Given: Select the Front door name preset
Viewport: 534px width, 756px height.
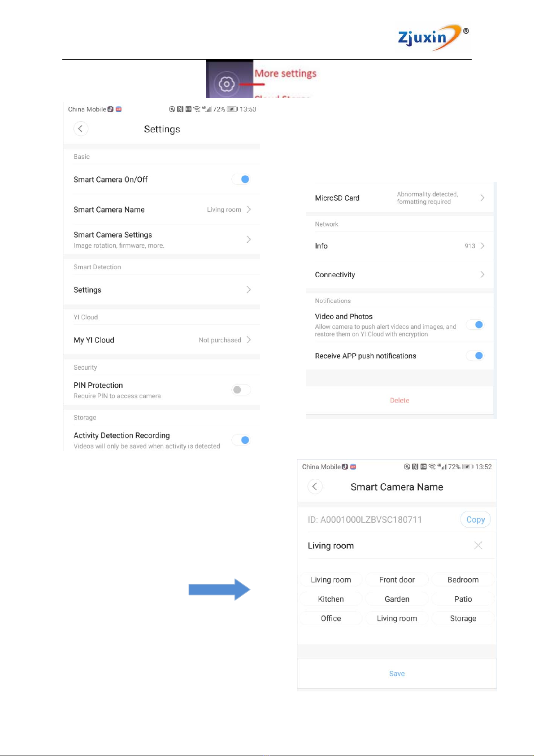Looking at the screenshot, I should coord(397,580).
